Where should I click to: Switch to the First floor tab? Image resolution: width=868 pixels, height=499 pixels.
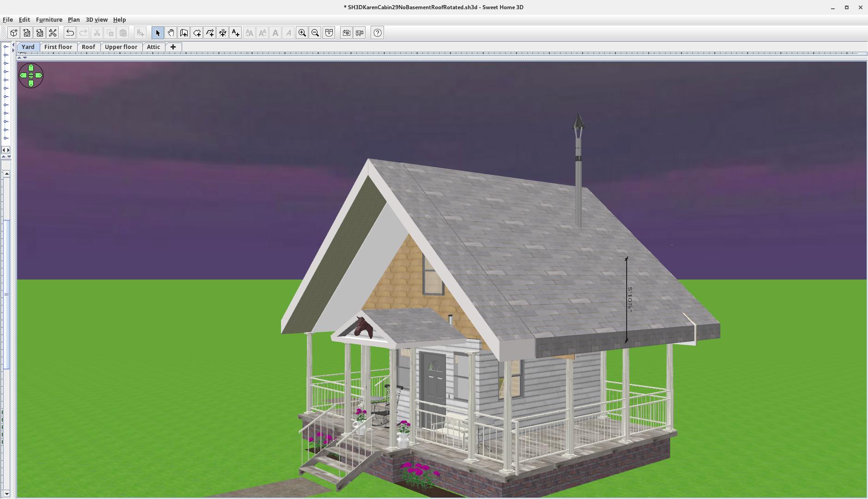(x=58, y=47)
